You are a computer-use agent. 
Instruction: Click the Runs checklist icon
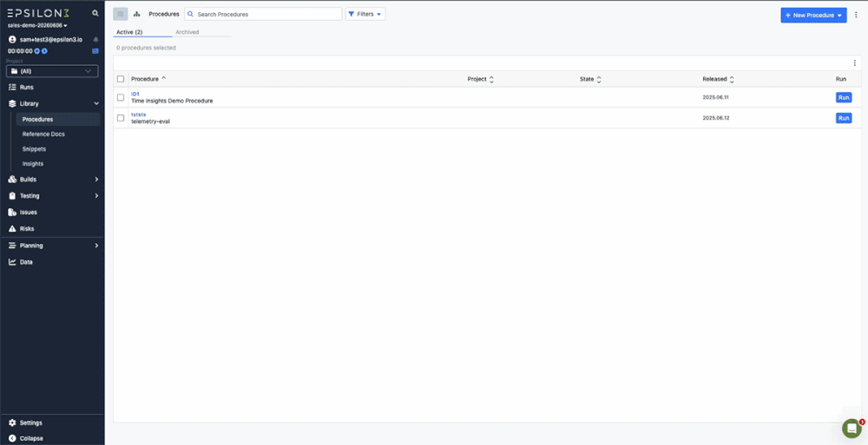pyautogui.click(x=12, y=88)
